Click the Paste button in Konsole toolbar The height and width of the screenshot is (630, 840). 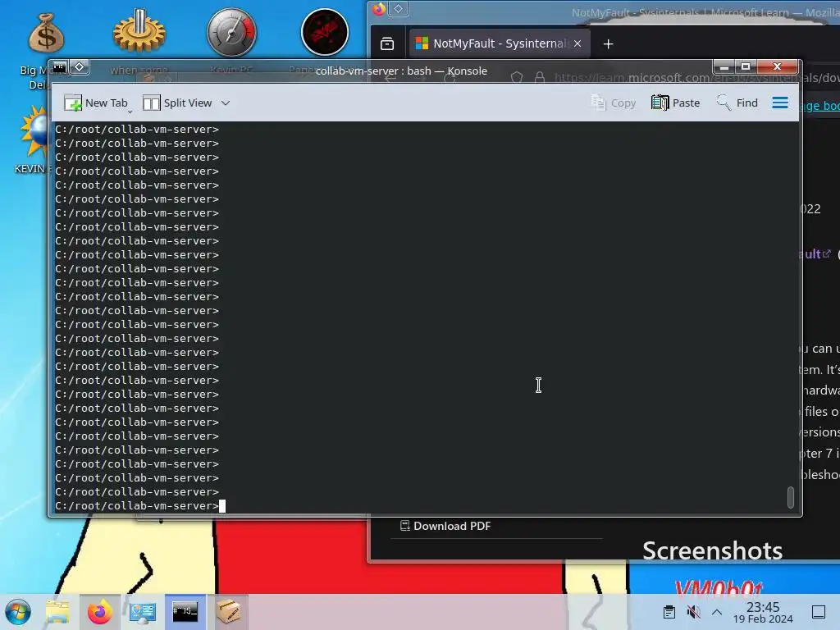click(x=676, y=103)
